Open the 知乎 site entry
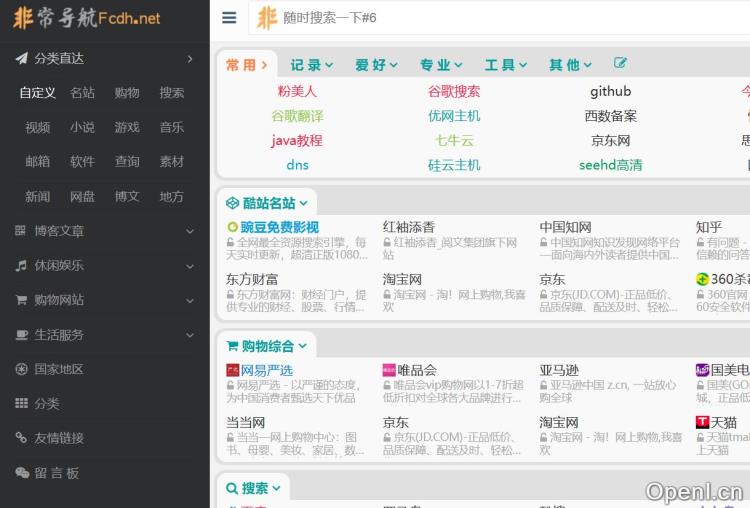The width and height of the screenshot is (750, 508). (709, 227)
